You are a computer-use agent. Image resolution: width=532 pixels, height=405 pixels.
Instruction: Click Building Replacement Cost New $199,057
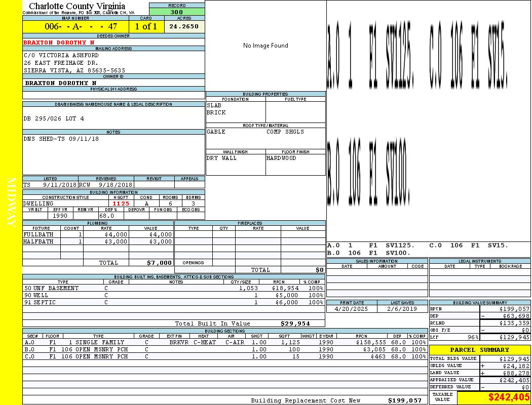click(405, 400)
